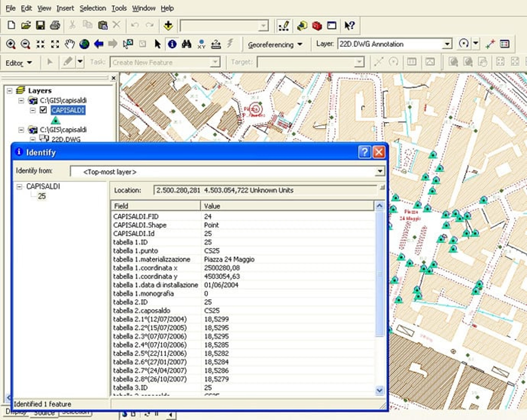Expand the Identify from layer dropdown

click(380, 171)
